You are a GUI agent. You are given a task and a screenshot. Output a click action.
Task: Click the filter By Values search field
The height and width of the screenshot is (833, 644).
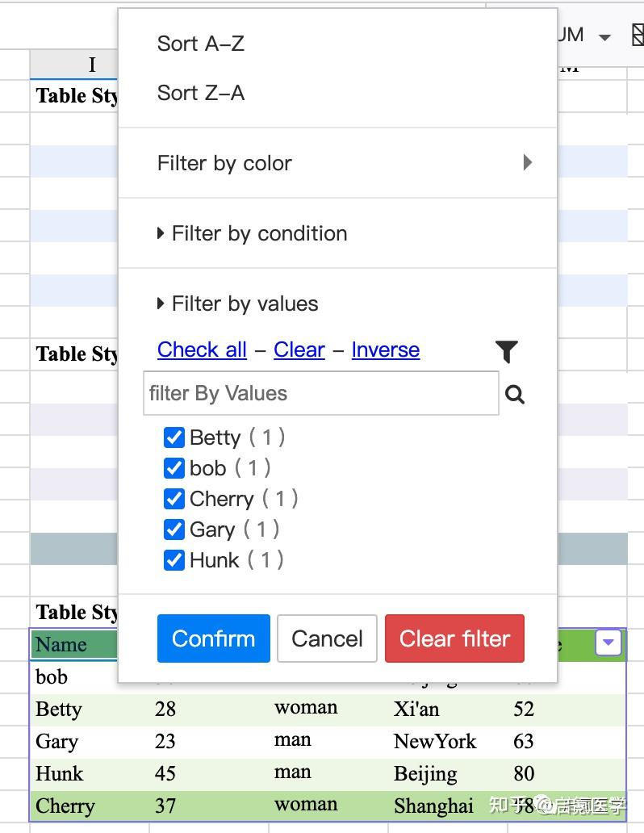click(x=320, y=393)
